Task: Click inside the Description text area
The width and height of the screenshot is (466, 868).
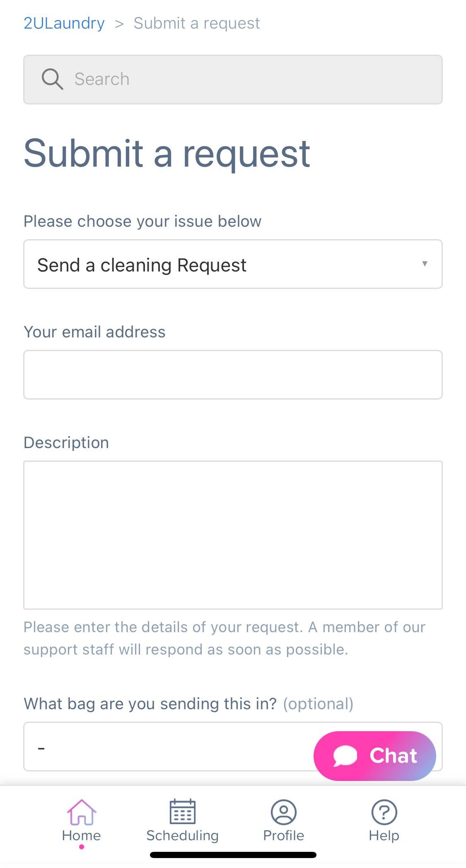Action: pos(233,535)
